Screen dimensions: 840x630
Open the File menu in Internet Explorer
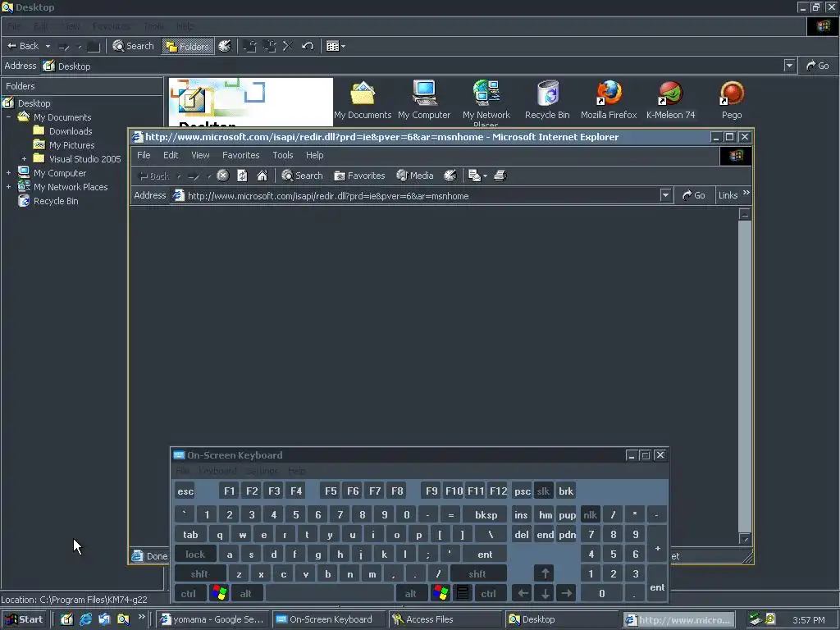click(144, 155)
